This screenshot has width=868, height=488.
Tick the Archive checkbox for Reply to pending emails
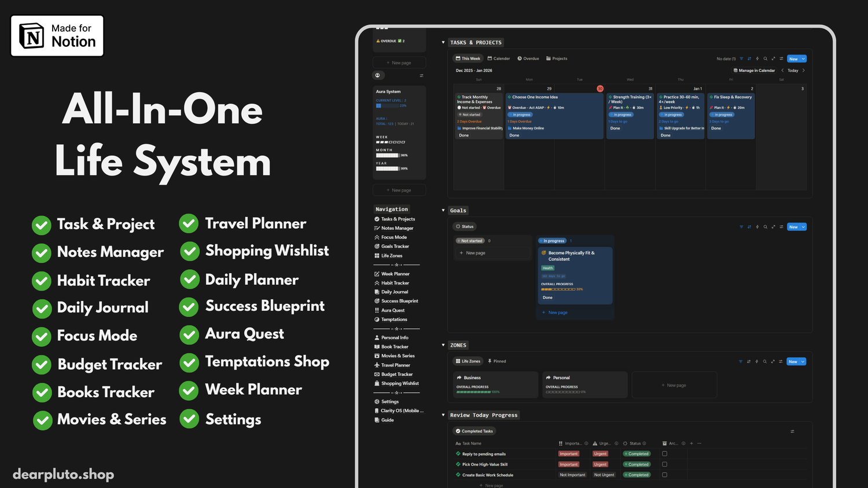coord(664,454)
